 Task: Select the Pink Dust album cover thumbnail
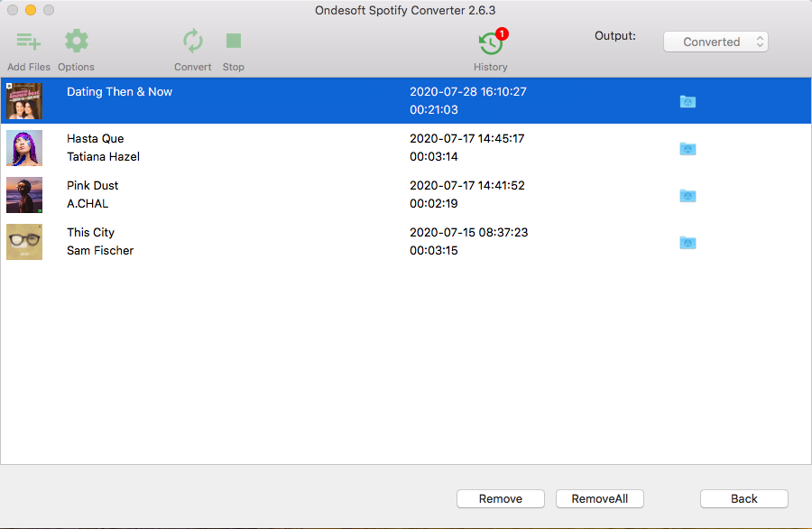[24, 195]
